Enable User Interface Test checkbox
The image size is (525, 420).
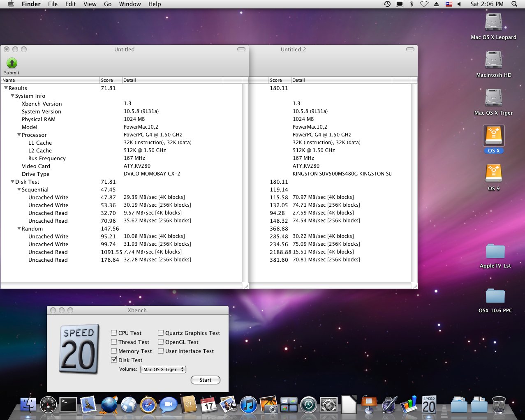point(161,351)
